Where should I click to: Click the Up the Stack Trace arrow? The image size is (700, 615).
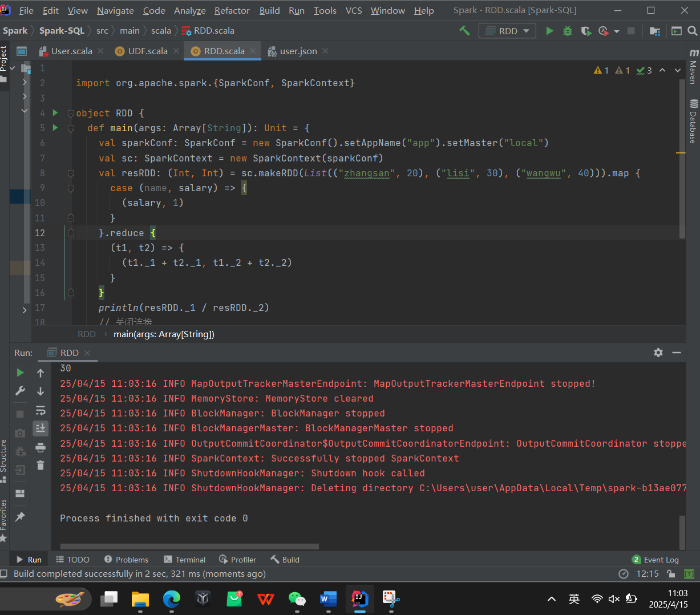click(x=41, y=373)
